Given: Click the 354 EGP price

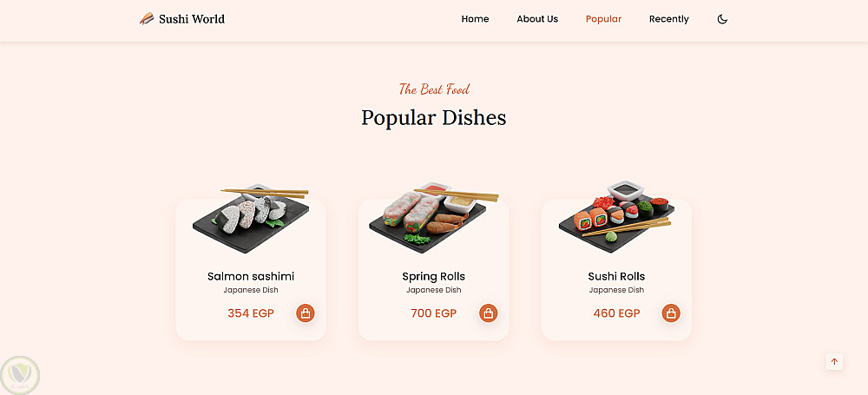Looking at the screenshot, I should click(250, 313).
